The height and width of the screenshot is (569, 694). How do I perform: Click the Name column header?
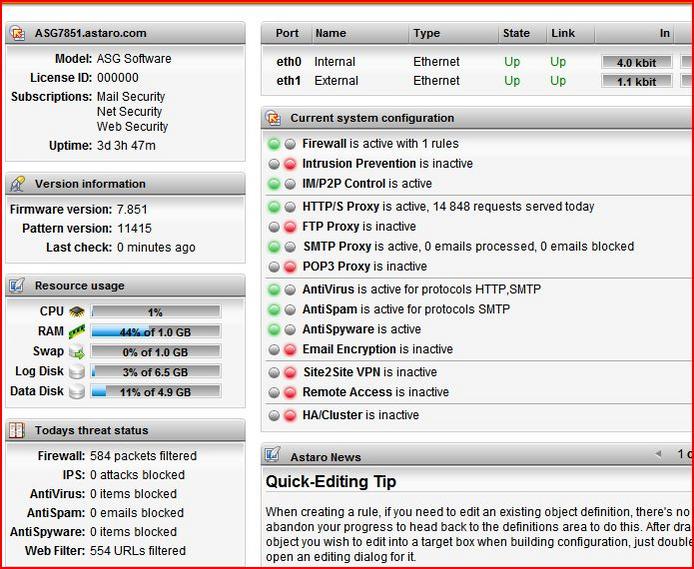click(330, 33)
